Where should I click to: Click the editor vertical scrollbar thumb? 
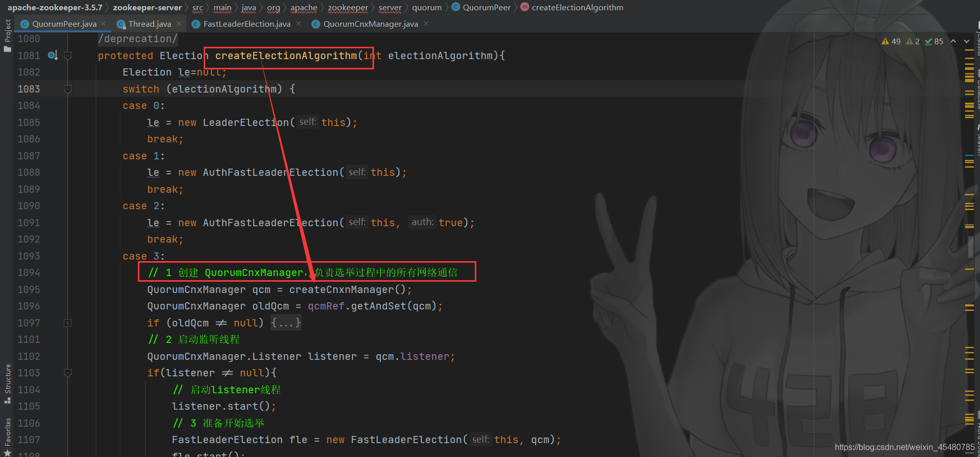coord(971,247)
